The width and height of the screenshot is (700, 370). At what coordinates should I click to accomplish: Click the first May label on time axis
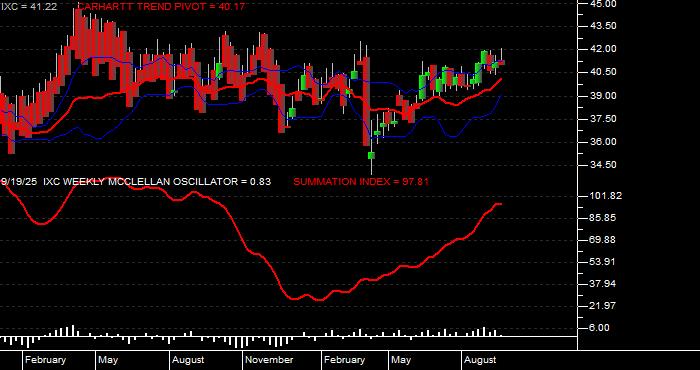click(108, 360)
